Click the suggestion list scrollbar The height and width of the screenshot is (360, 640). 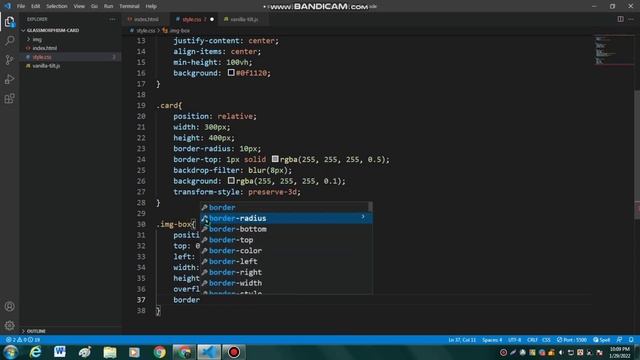tap(370, 207)
